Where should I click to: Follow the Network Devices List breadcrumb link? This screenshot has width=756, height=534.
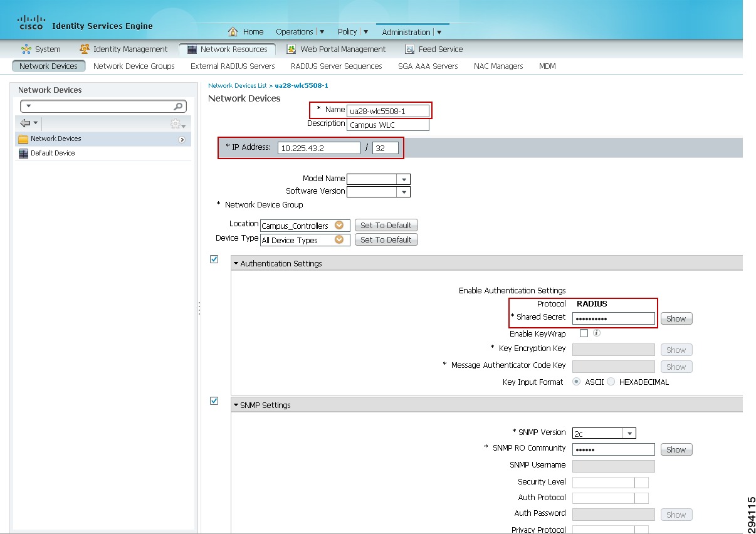click(237, 85)
